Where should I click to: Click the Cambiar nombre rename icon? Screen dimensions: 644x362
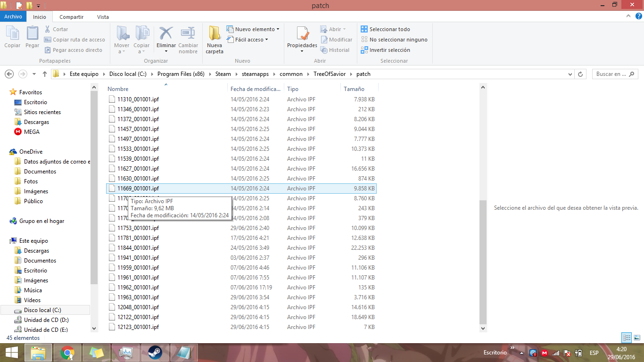[x=188, y=34]
